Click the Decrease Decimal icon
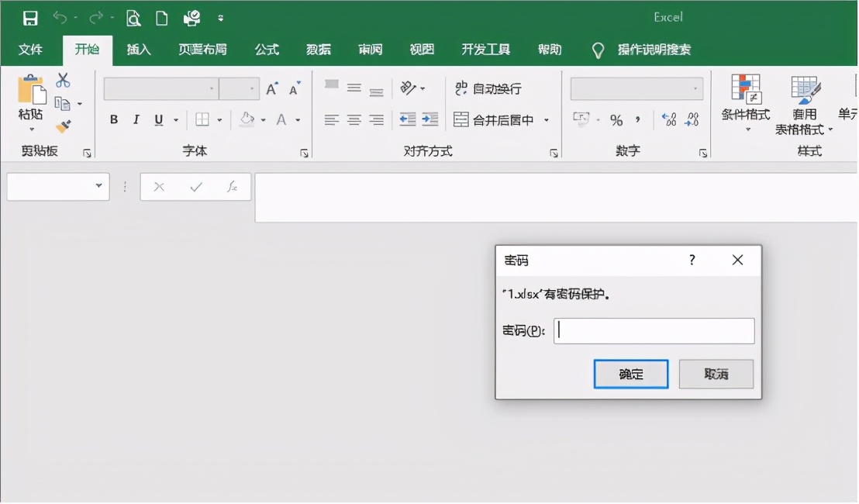 (x=692, y=119)
